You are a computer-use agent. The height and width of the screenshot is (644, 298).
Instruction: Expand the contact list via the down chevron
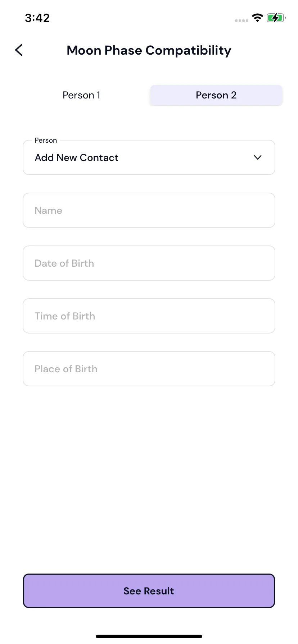pos(258,157)
